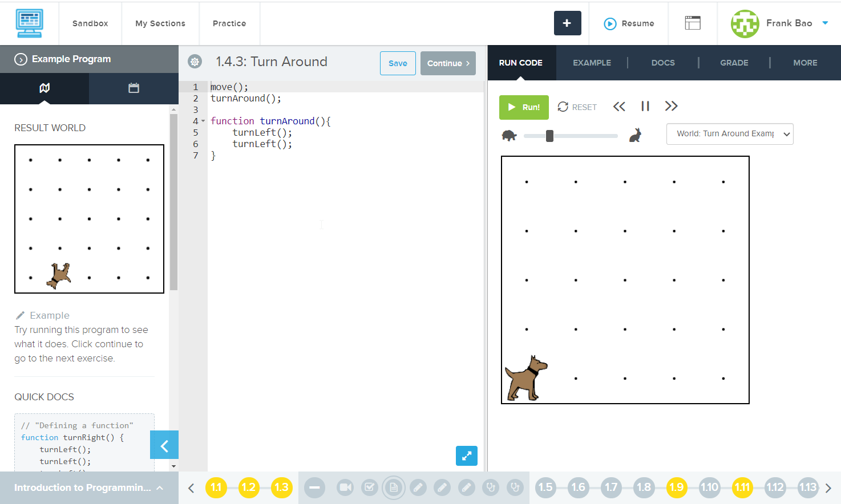The height and width of the screenshot is (504, 841).
Task: Click the CodeHS computer logo
Action: coord(30,23)
